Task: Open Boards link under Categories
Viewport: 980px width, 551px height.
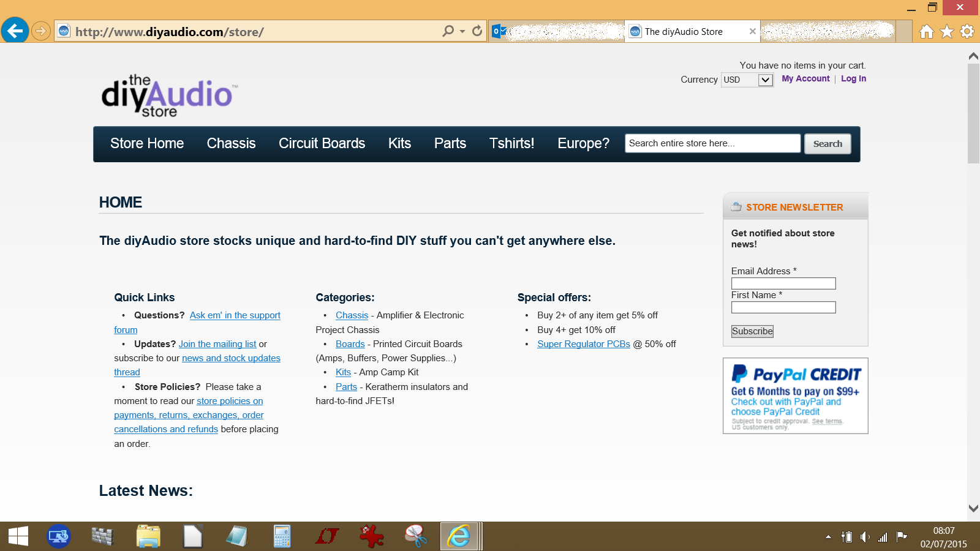Action: tap(350, 344)
